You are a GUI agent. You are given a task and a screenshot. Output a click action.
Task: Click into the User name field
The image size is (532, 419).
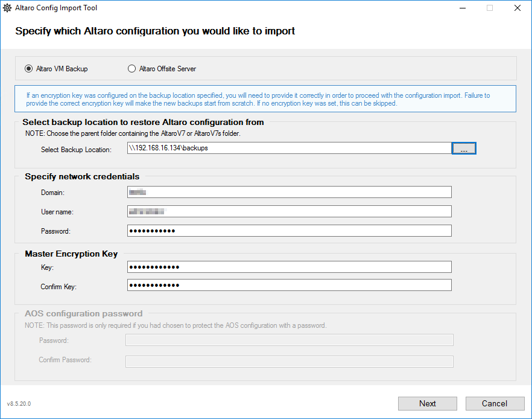pos(290,211)
